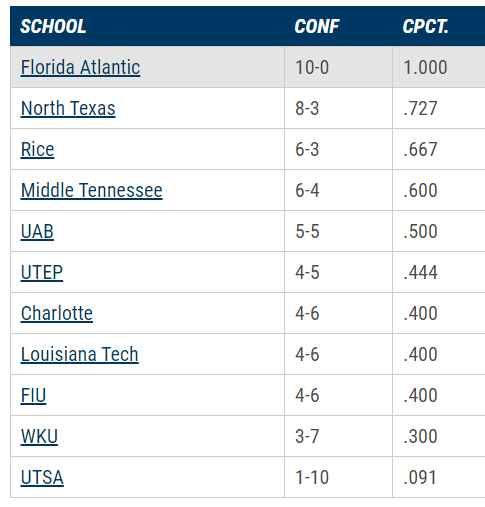Open the Florida Atlantic team link
This screenshot has width=485, height=507.
pyautogui.click(x=80, y=67)
